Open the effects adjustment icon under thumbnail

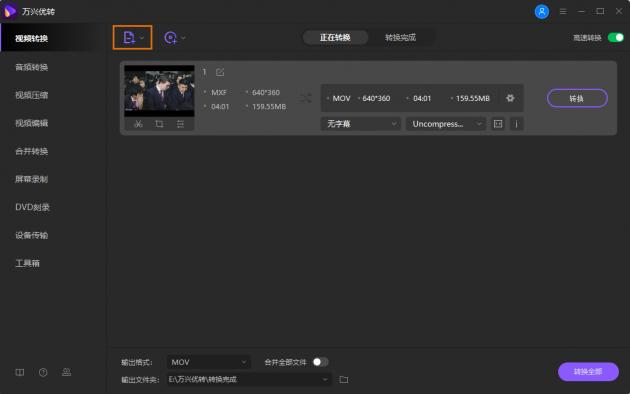180,124
